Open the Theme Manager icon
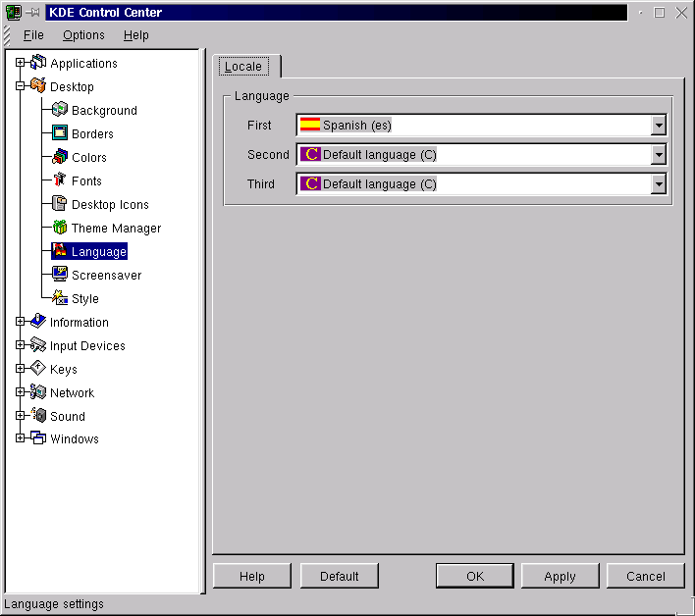The height and width of the screenshot is (616, 695). (x=60, y=228)
